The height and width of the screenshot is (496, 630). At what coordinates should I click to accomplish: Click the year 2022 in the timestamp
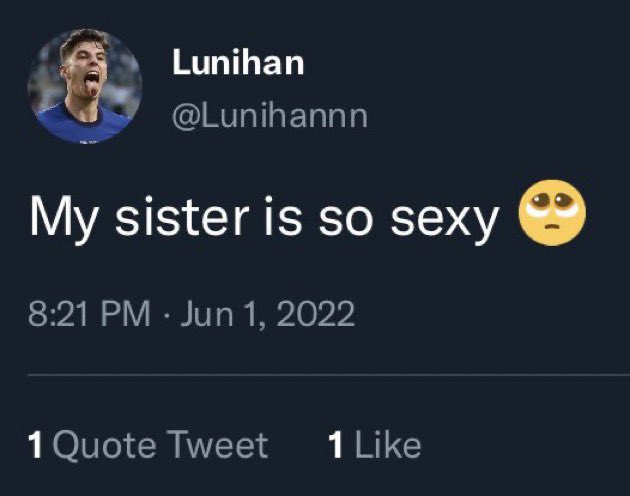pyautogui.click(x=315, y=314)
